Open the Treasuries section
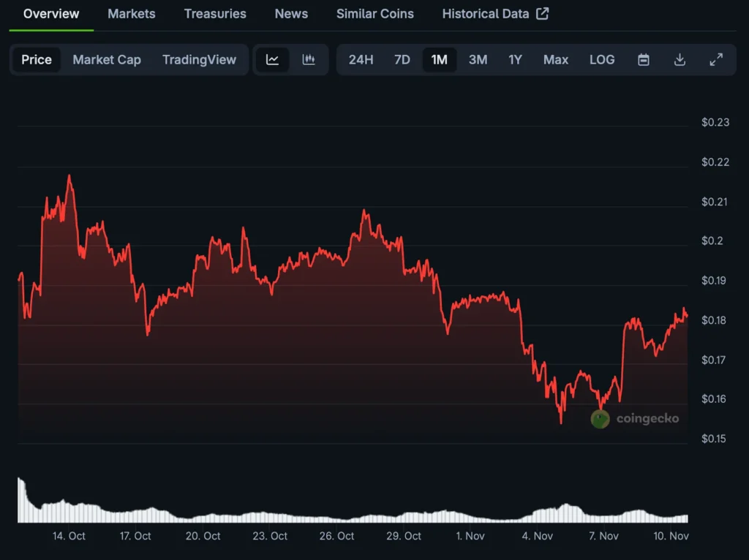 pos(215,13)
